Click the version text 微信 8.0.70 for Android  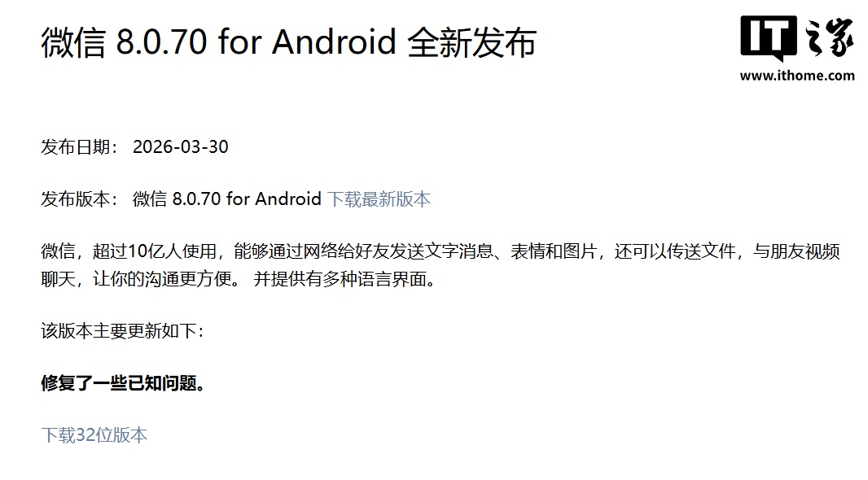pos(227,199)
